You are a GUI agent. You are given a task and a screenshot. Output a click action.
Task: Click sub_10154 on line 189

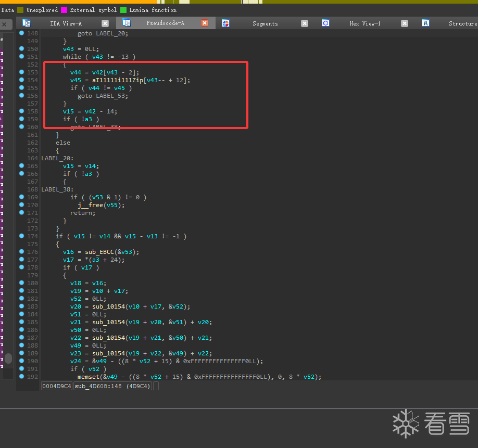point(108,353)
